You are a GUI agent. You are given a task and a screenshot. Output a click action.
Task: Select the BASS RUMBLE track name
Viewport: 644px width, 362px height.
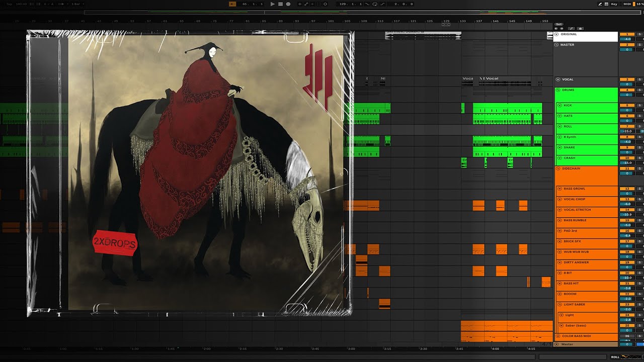[575, 220]
